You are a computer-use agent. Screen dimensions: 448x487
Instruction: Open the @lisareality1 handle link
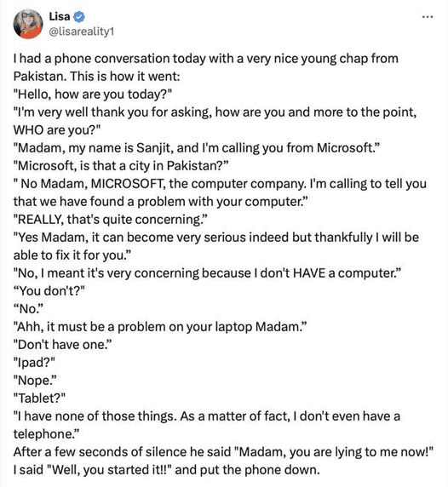pyautogui.click(x=82, y=32)
